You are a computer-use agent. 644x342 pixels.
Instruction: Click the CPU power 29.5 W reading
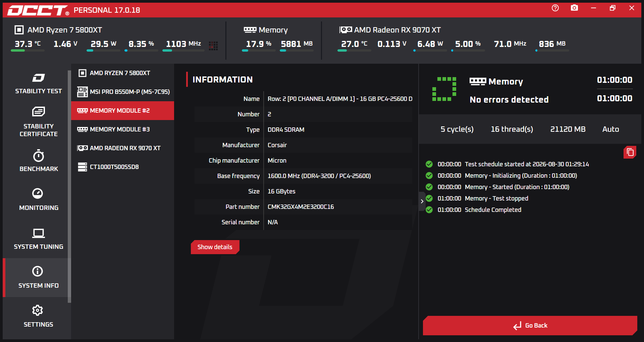(x=103, y=44)
